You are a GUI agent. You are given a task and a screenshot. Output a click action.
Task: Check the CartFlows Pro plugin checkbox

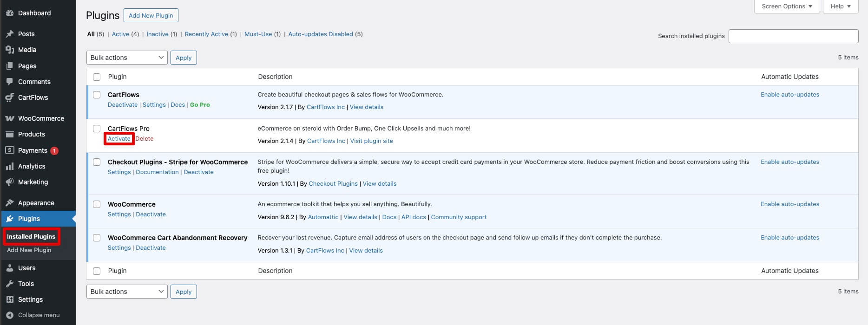point(97,129)
